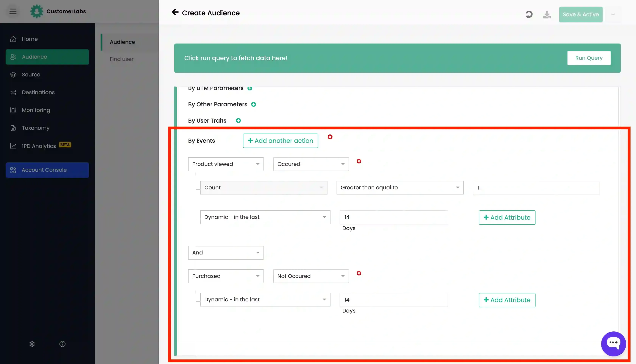Click the Monitoring chart icon
This screenshot has width=636, height=364.
pyautogui.click(x=13, y=110)
